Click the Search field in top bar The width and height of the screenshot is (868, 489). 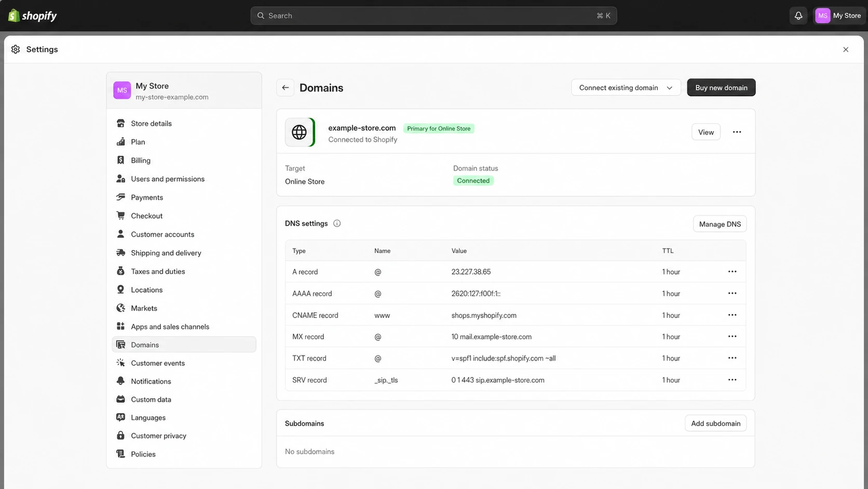[x=433, y=16]
